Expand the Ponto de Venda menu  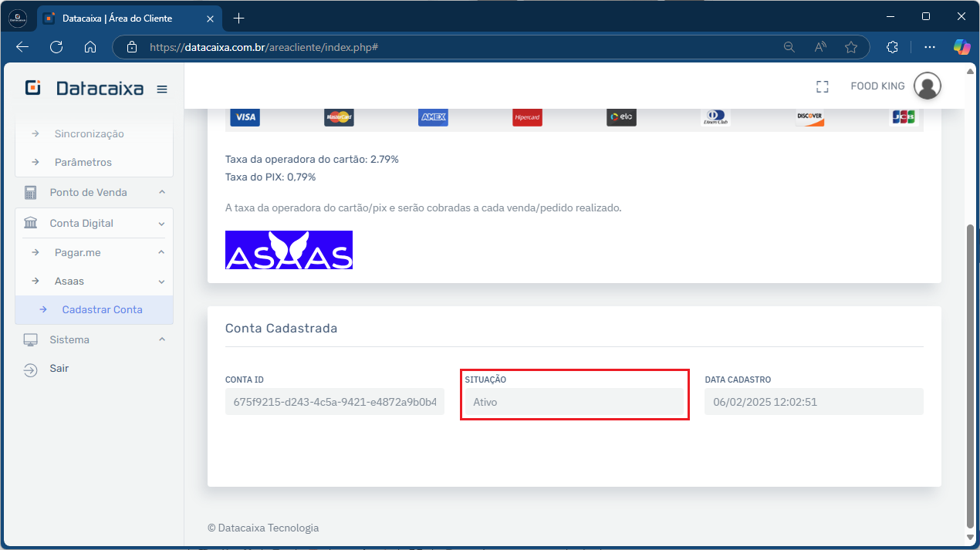(94, 192)
